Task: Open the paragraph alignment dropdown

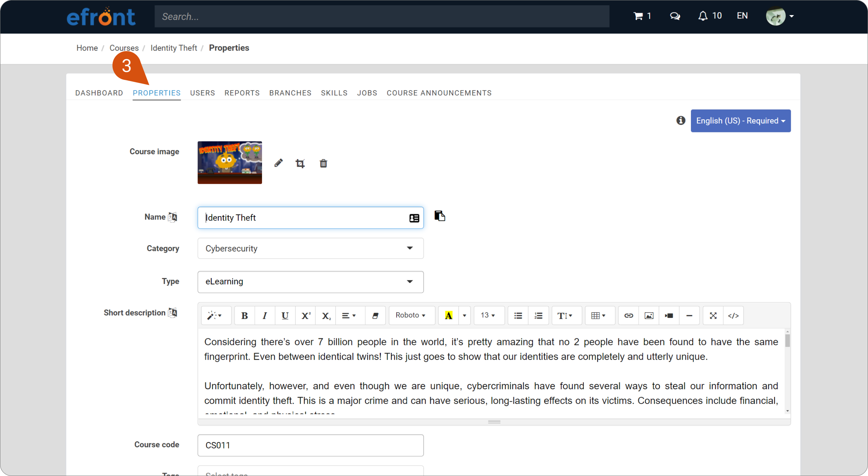Action: click(350, 316)
